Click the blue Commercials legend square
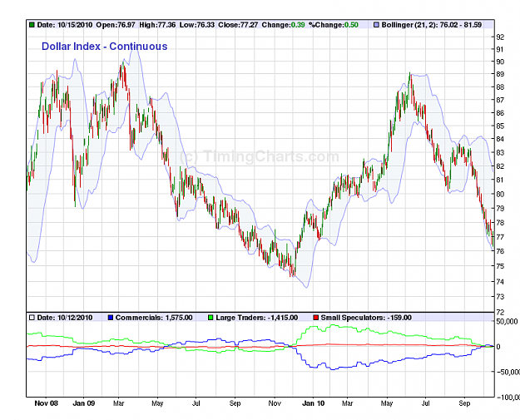The image size is (520, 420). pos(111,318)
